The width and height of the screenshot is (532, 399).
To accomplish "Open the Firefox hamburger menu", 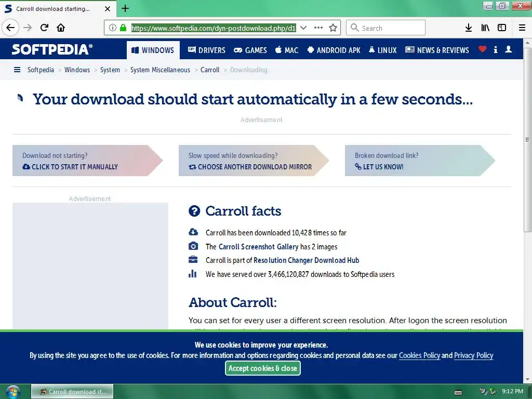I will 522,28.
